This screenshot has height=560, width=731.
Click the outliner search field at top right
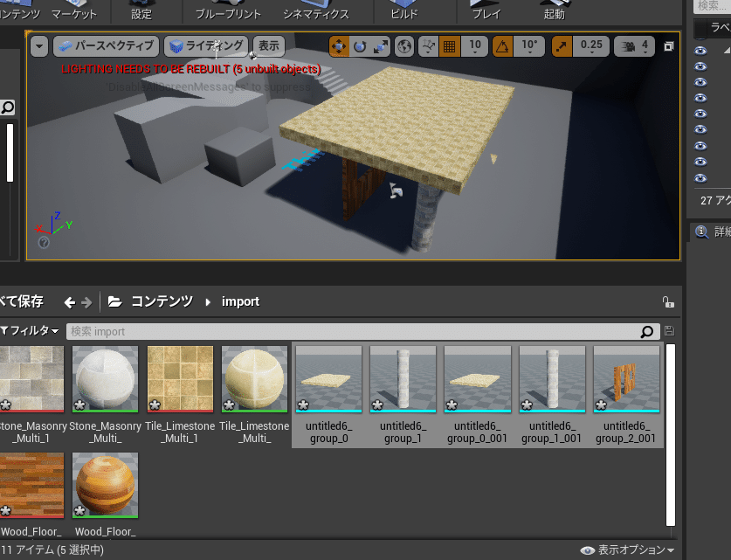(x=713, y=5)
